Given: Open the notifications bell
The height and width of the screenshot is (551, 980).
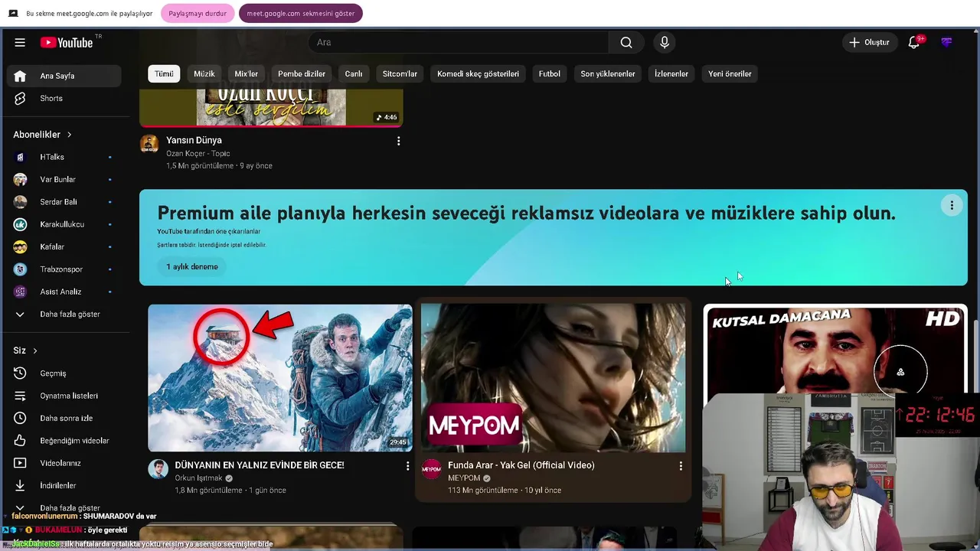Looking at the screenshot, I should pyautogui.click(x=914, y=43).
